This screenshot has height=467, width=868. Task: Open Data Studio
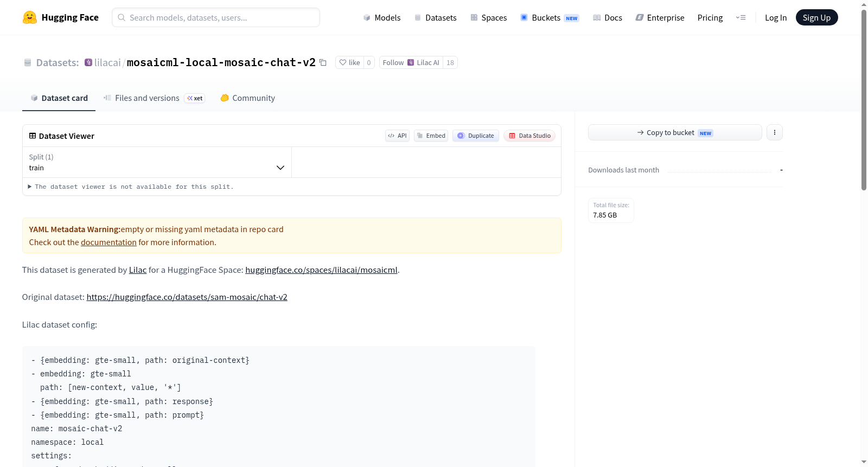(529, 136)
